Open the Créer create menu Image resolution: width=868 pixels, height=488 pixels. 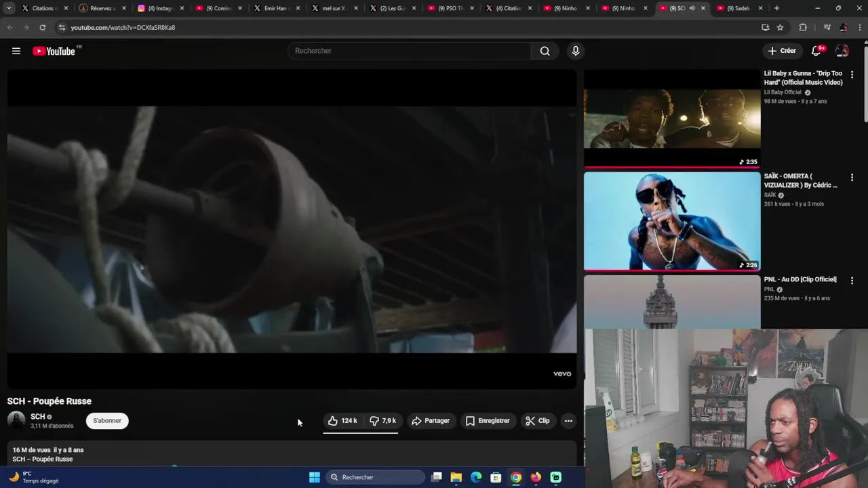click(x=782, y=51)
